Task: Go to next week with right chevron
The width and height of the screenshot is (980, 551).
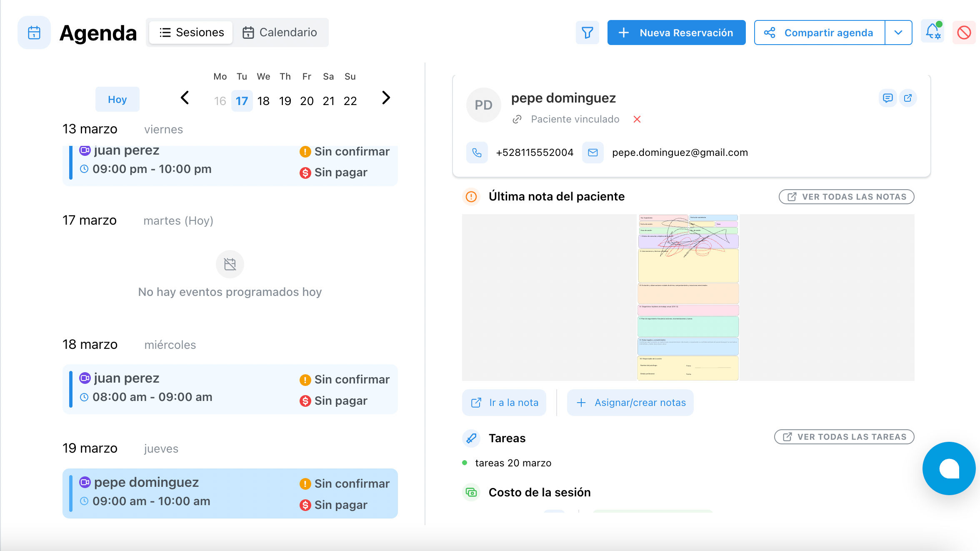Action: [x=386, y=98]
